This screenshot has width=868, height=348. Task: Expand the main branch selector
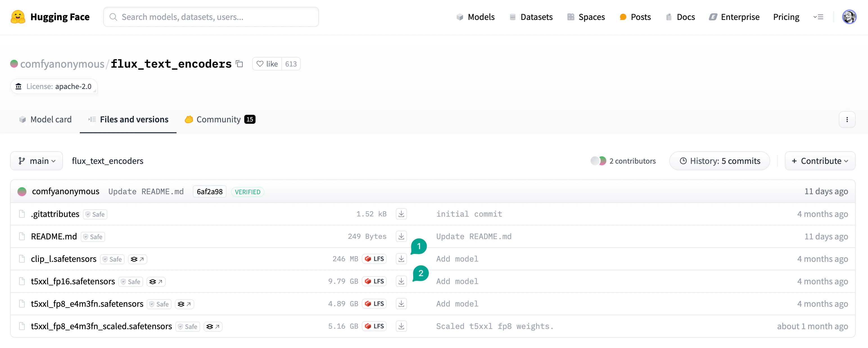(36, 161)
